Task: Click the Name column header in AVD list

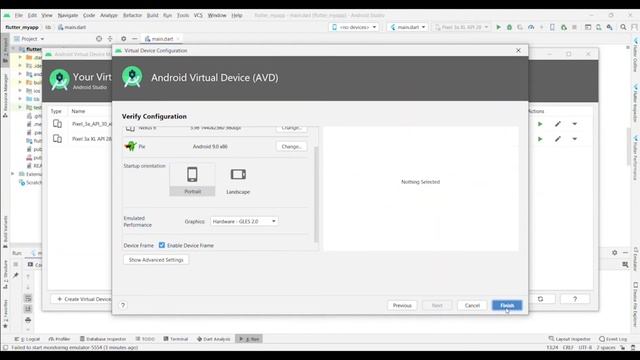Action: (78, 111)
